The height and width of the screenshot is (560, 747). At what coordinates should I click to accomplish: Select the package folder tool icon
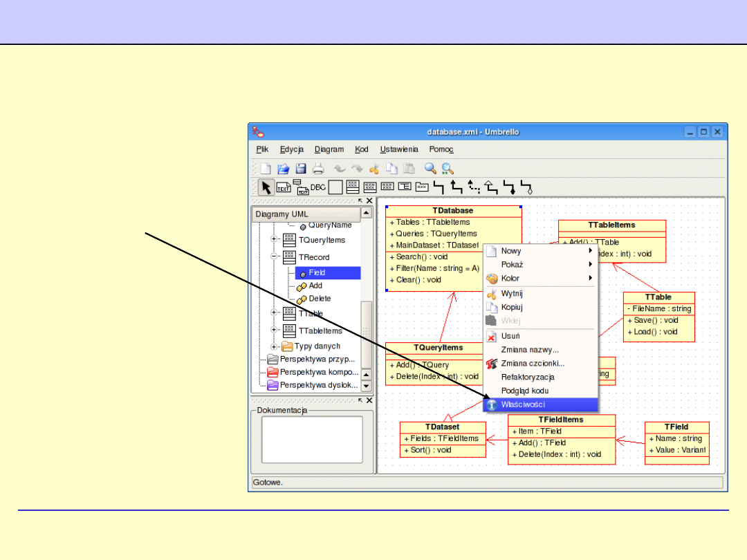click(421, 187)
